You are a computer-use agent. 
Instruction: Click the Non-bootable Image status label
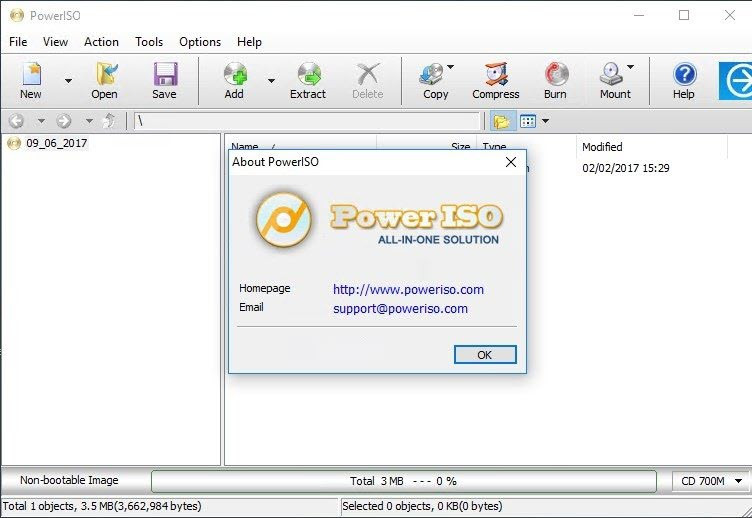click(x=69, y=480)
